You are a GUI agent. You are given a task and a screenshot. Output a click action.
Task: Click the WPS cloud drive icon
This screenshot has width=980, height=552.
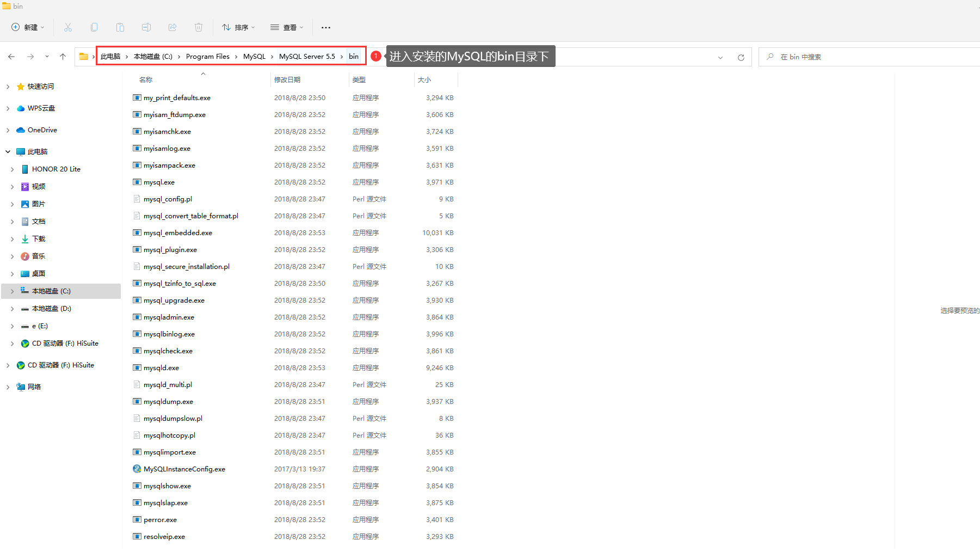(x=21, y=108)
